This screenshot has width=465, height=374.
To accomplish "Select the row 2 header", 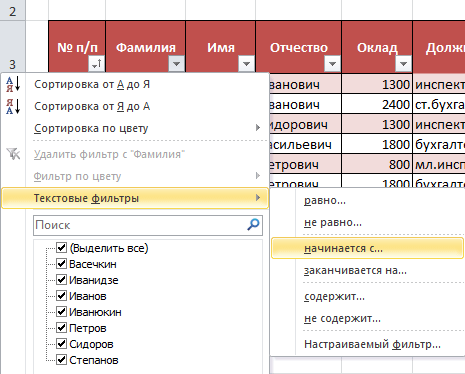I will click(12, 10).
